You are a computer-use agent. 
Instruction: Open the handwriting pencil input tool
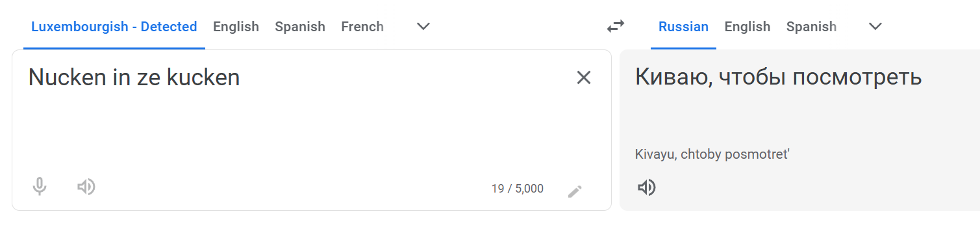[575, 191]
